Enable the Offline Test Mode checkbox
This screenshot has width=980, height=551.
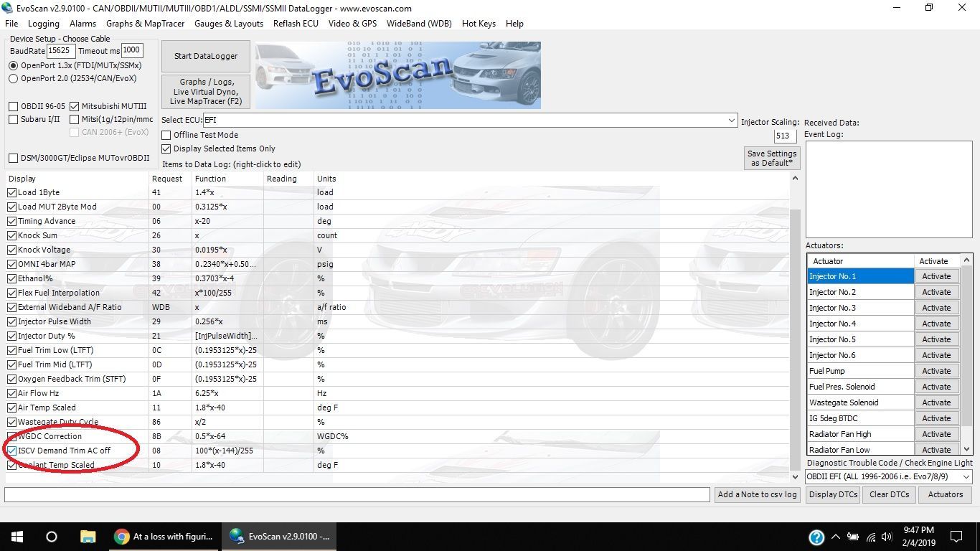tap(166, 135)
